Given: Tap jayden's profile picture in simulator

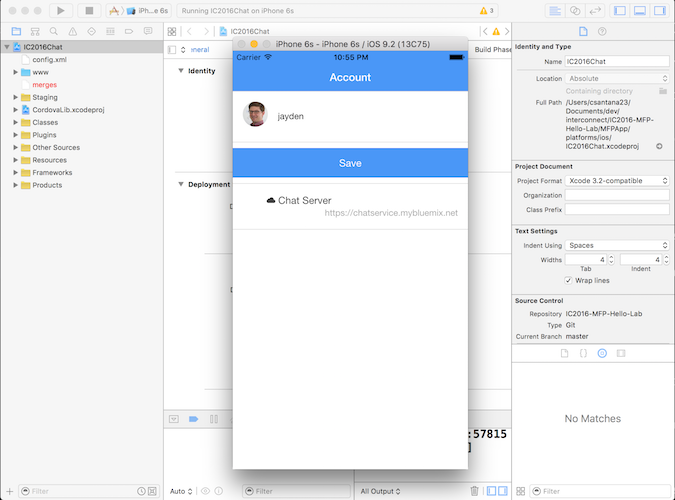Looking at the screenshot, I should (255, 115).
